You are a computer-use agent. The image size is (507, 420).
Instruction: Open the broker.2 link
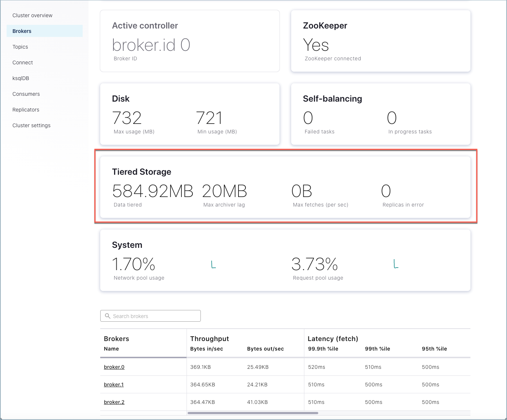tap(114, 402)
